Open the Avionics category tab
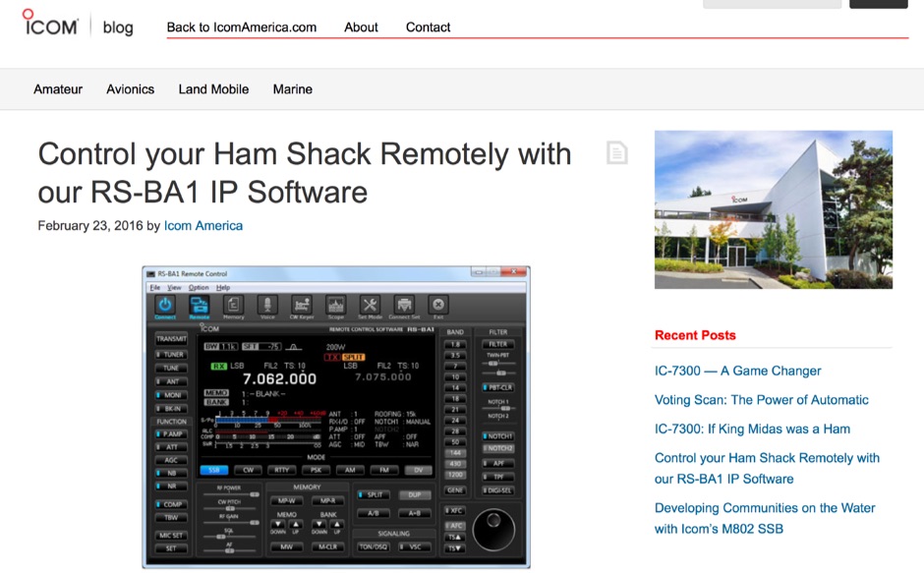 tap(130, 89)
